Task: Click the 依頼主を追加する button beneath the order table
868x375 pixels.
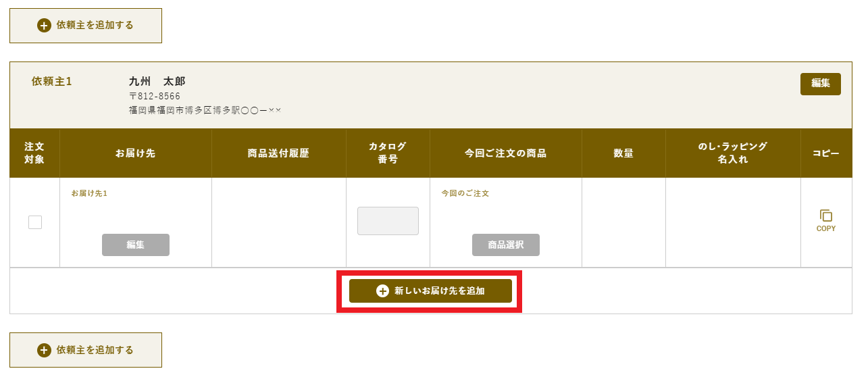Action: [86, 350]
